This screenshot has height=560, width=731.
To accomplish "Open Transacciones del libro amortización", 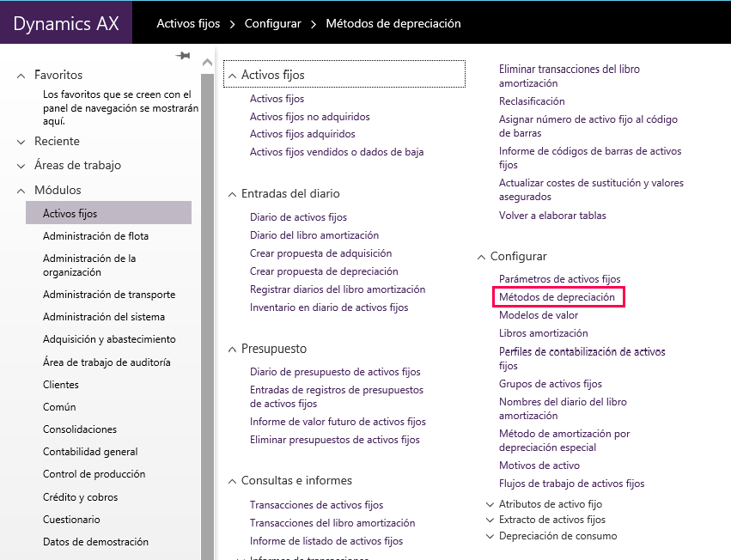I will [x=332, y=523].
